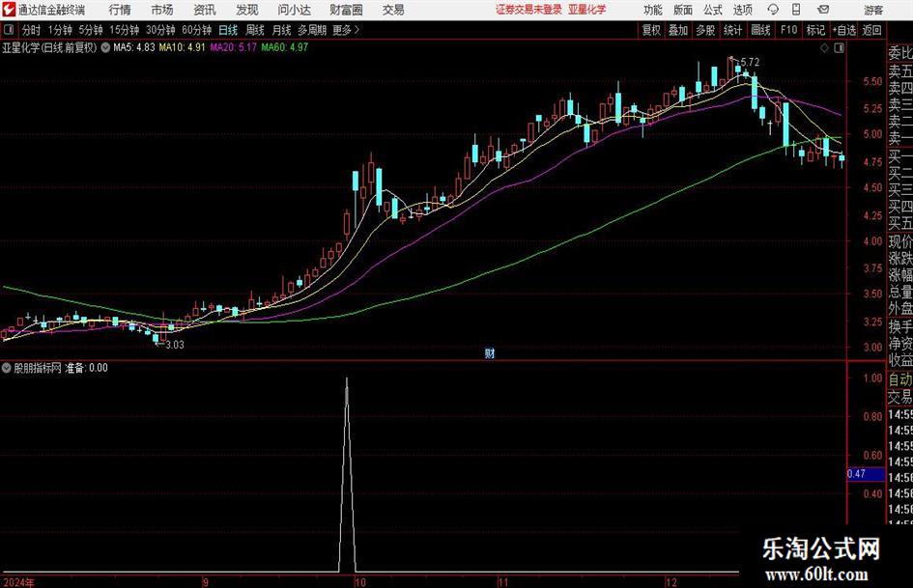Open the 资讯 menu
The height and width of the screenshot is (588, 913).
point(205,10)
